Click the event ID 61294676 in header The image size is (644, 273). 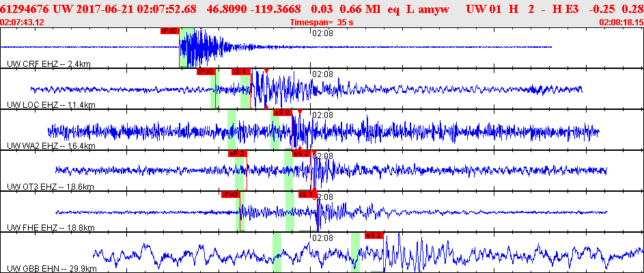point(25,8)
